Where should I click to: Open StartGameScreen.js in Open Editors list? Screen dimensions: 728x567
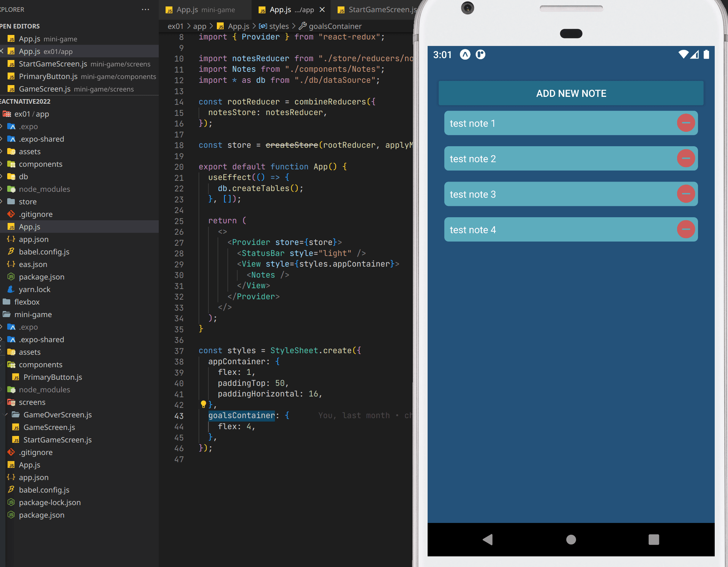pyautogui.click(x=79, y=64)
